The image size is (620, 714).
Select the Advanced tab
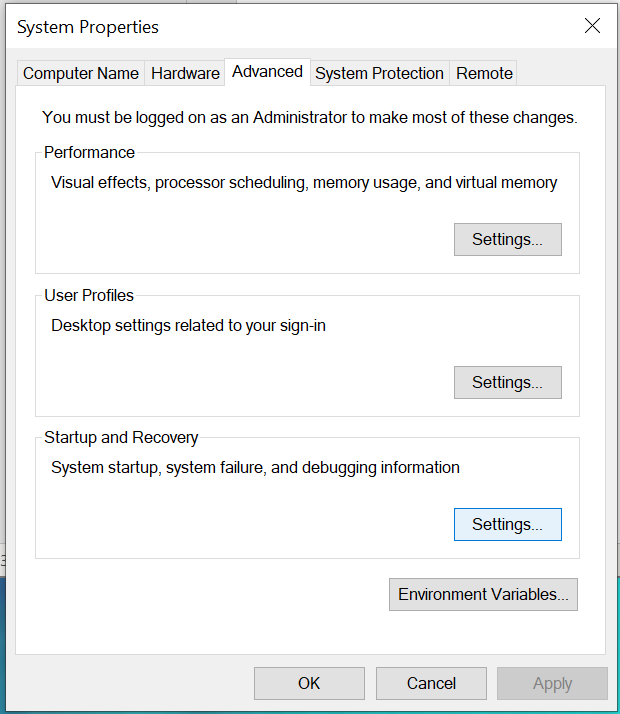pyautogui.click(x=267, y=71)
